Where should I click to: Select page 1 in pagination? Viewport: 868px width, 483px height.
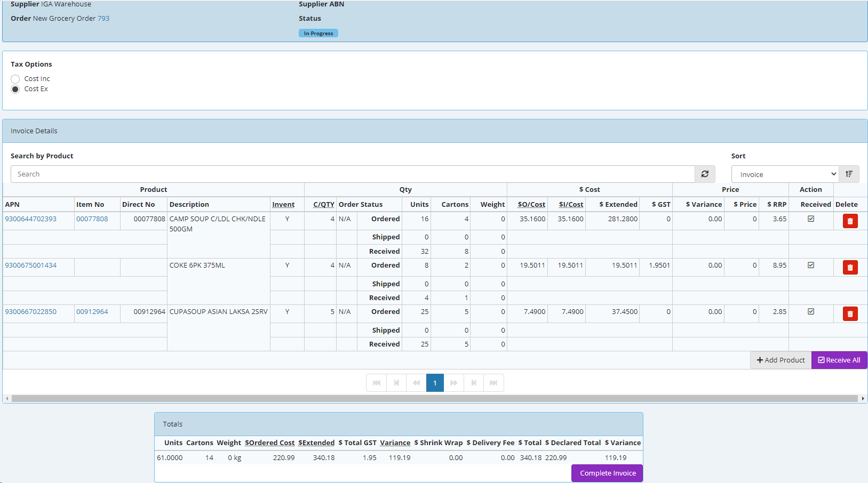pos(435,383)
